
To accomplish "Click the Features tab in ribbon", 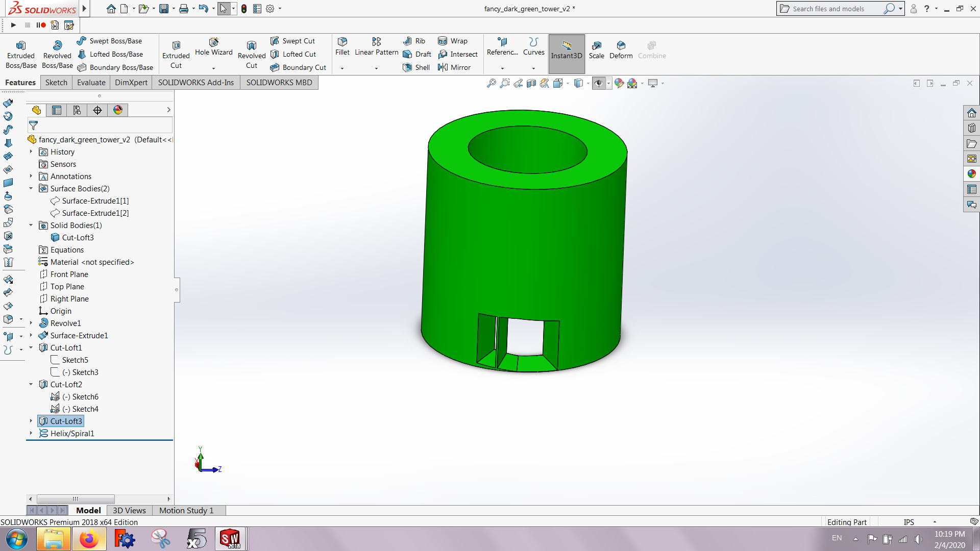I will coord(19,82).
